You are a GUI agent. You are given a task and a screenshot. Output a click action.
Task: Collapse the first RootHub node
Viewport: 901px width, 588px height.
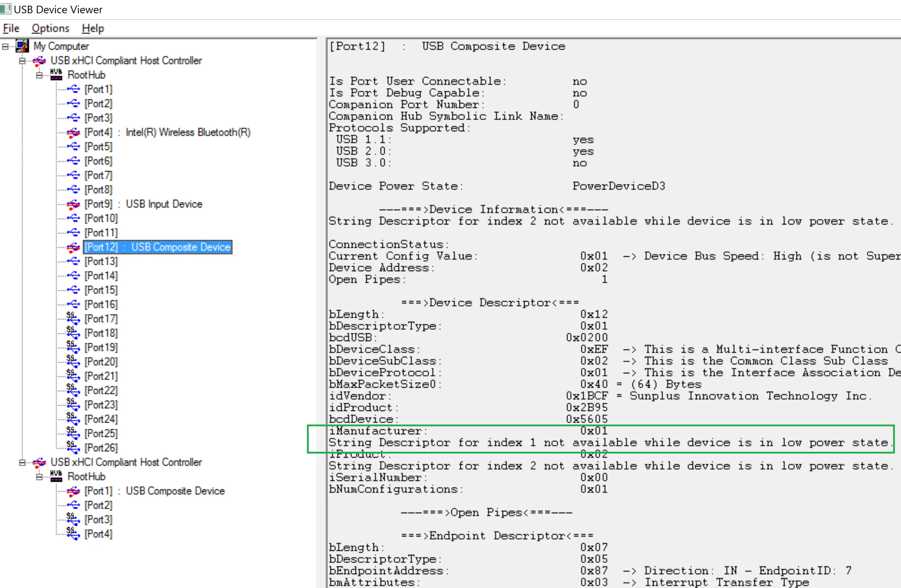39,75
